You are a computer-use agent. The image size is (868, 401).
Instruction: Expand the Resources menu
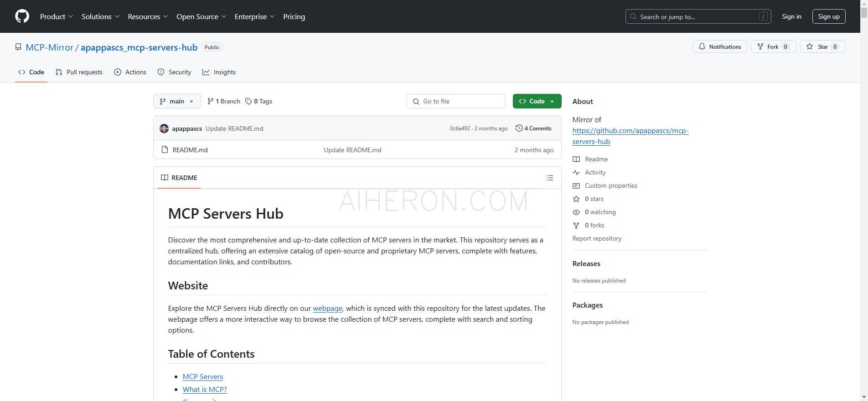[x=148, y=16]
